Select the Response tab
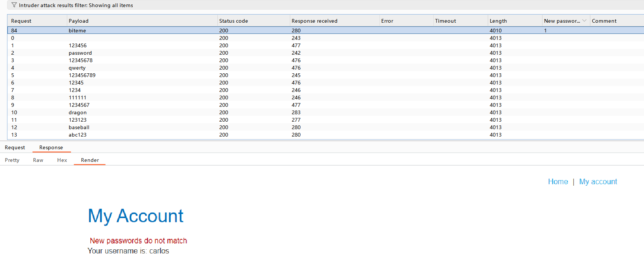644x259 pixels. 51,147
